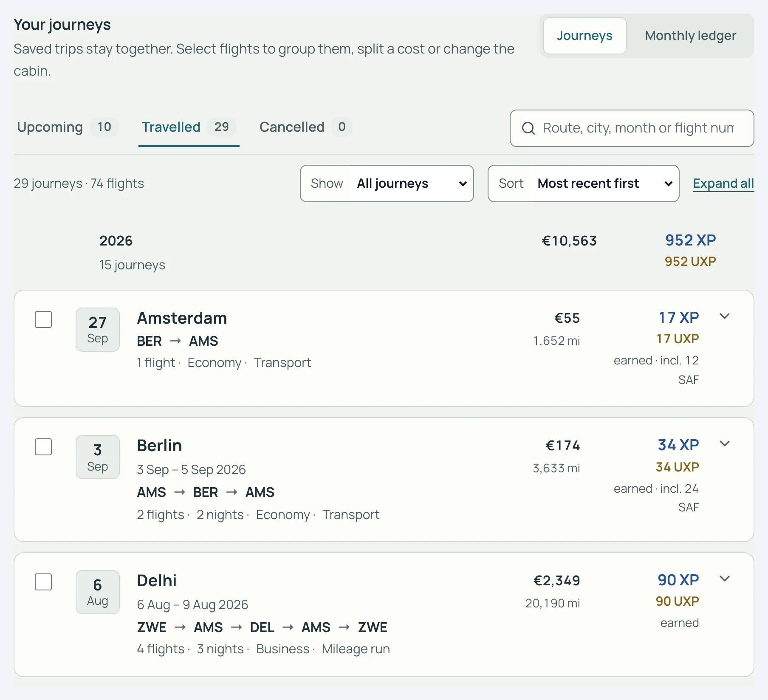Select the Amsterdam journey checkbox
This screenshot has height=700, width=768.
point(43,319)
